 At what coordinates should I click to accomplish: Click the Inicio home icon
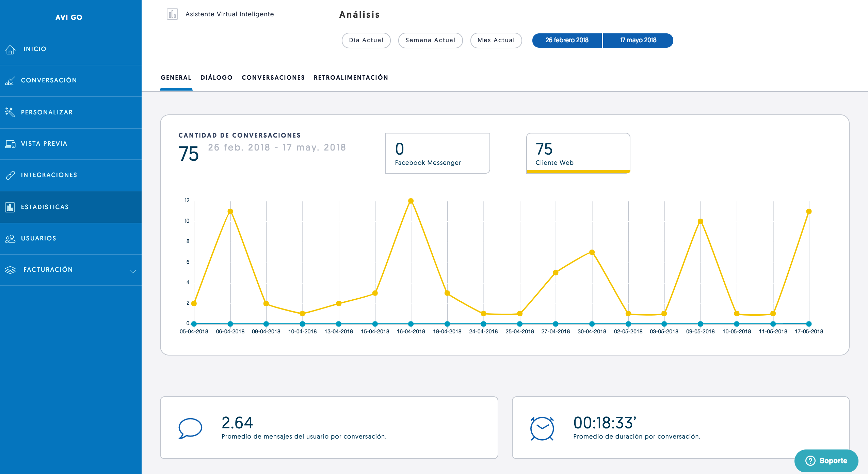[x=10, y=49]
